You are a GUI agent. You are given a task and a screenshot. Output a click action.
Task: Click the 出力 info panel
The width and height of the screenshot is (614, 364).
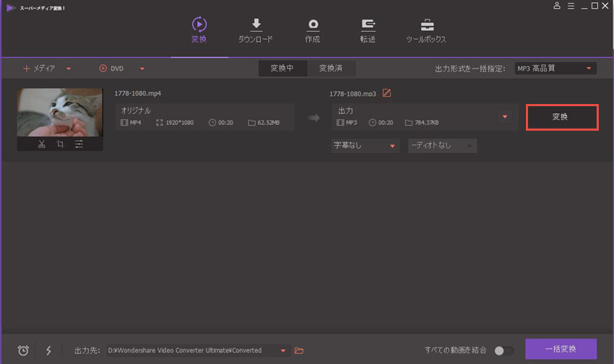425,116
